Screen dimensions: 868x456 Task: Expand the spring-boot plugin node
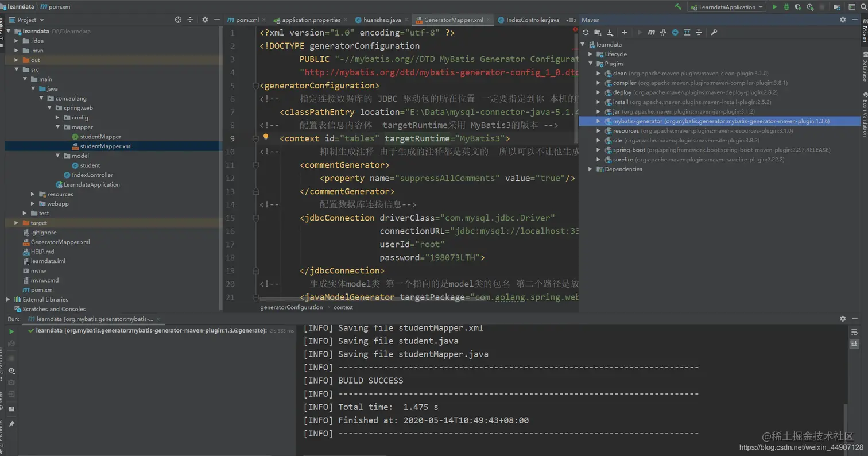click(x=599, y=150)
